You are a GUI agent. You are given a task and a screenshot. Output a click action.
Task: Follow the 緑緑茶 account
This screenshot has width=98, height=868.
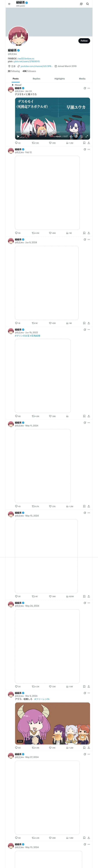coord(84,41)
